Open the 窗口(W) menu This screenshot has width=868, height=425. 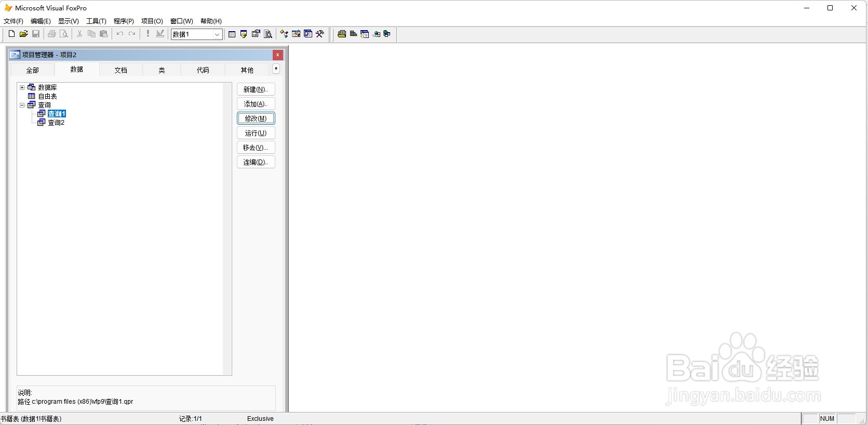pos(182,21)
